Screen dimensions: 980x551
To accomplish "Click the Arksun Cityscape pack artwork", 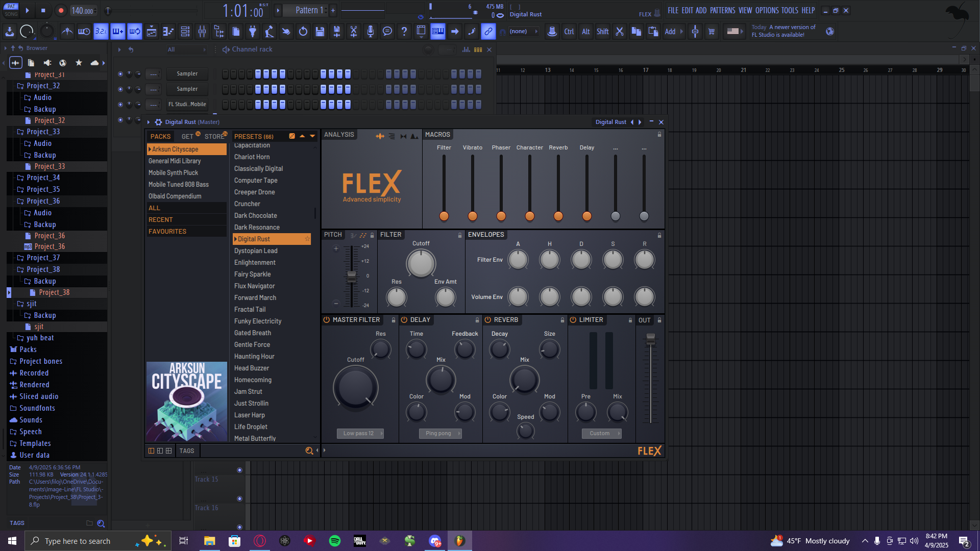I will pos(187,402).
